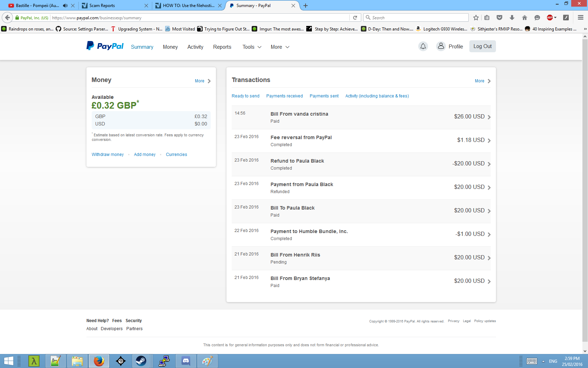Click the PayPal logo

coord(105,46)
